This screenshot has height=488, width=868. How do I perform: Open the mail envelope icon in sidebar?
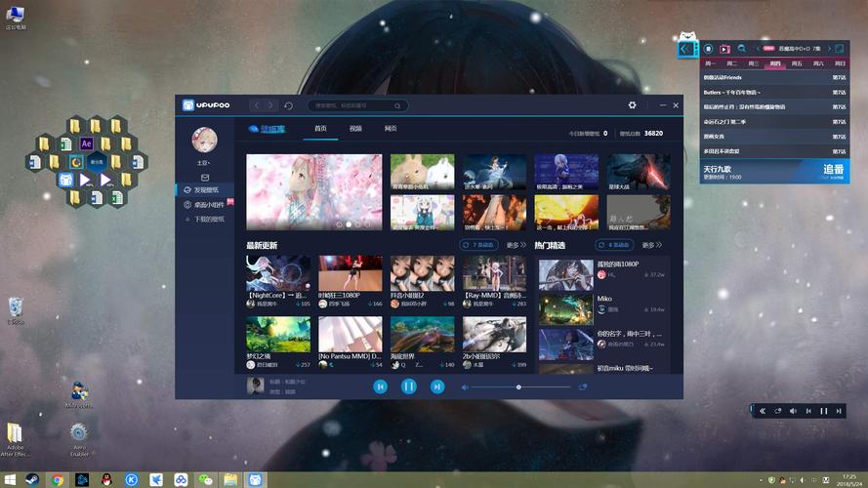coord(205,178)
